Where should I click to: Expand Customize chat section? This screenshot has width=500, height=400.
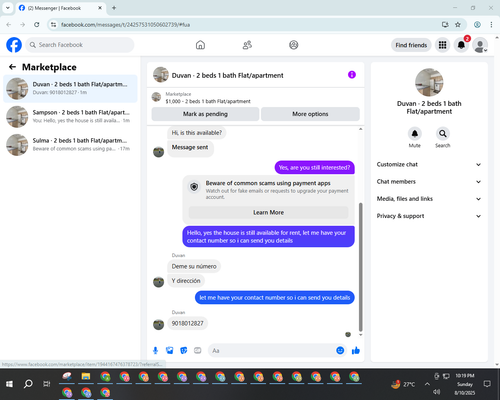[x=429, y=164]
